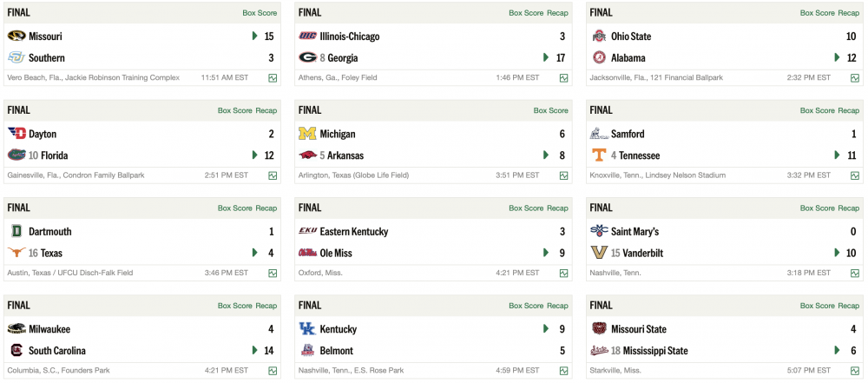Click the Florida Gators logo
This screenshot has height=383, width=868.
(x=16, y=155)
